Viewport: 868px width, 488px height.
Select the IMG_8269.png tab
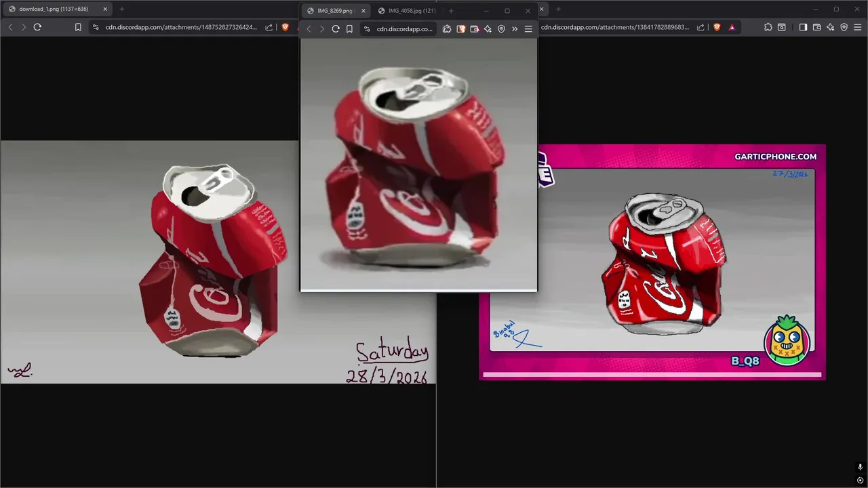[336, 11]
